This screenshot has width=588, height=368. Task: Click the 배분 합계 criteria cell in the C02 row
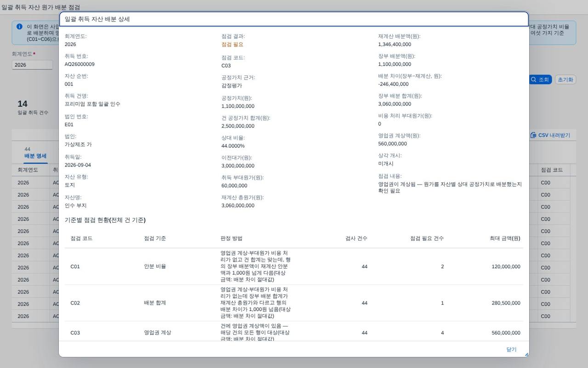click(155, 303)
